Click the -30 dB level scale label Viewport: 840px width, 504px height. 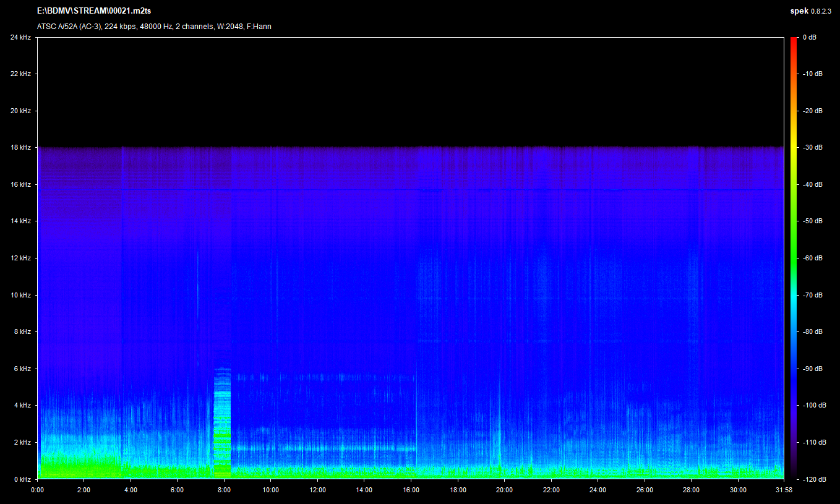pos(812,148)
